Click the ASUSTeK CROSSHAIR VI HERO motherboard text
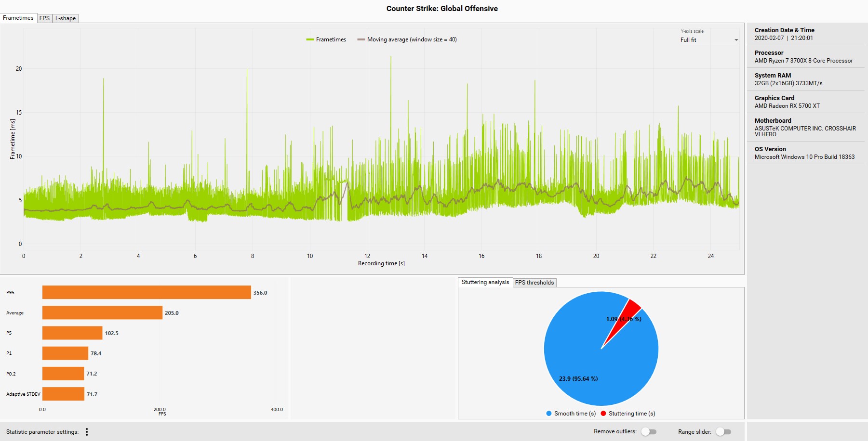This screenshot has width=868, height=441. pyautogui.click(x=805, y=131)
